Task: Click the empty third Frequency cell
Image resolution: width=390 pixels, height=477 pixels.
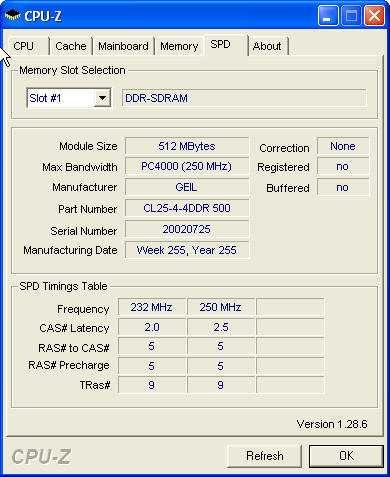Action: click(x=290, y=307)
